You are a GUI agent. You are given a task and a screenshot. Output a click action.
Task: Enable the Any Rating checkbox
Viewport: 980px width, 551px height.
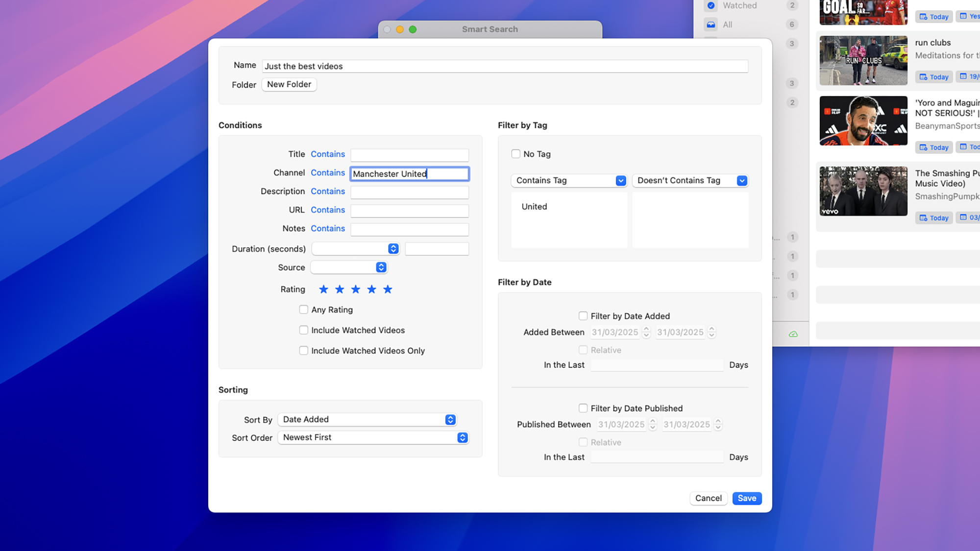tap(304, 310)
